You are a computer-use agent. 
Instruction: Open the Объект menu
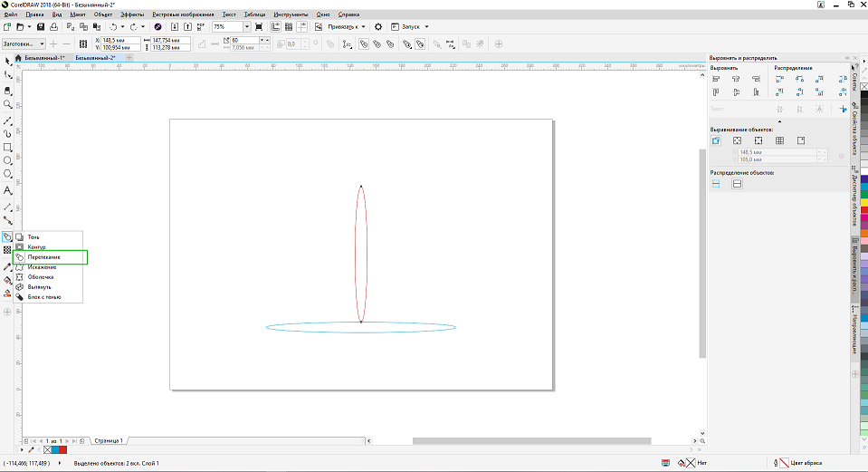(x=103, y=14)
